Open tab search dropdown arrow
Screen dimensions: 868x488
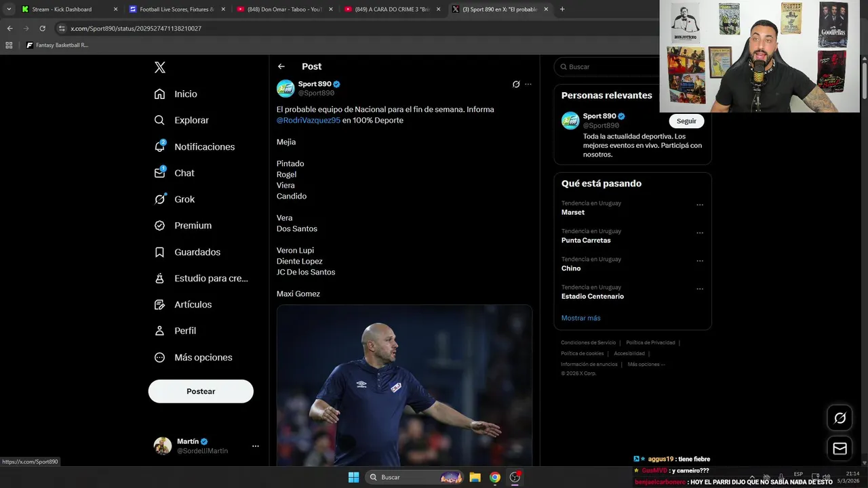point(9,9)
